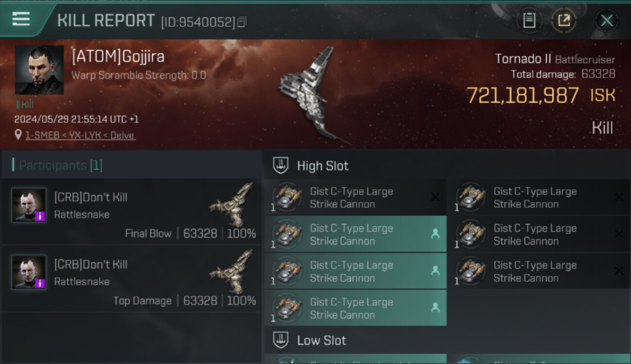
Task: Select the last highlighted Strike Cannon in the left column
Action: [355, 308]
